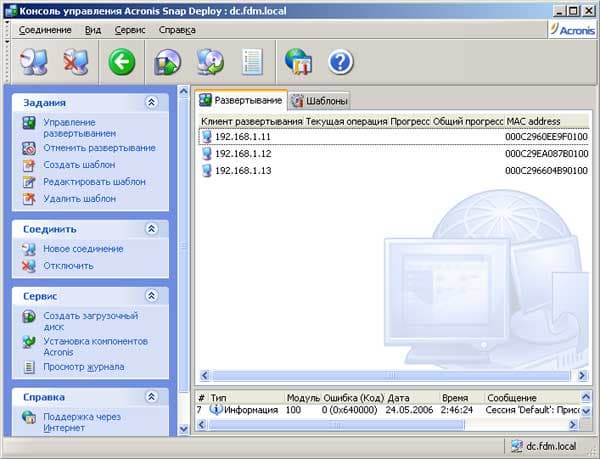The image size is (600, 459).
Task: Click dc.fdm.local text in status bar
Action: click(551, 446)
